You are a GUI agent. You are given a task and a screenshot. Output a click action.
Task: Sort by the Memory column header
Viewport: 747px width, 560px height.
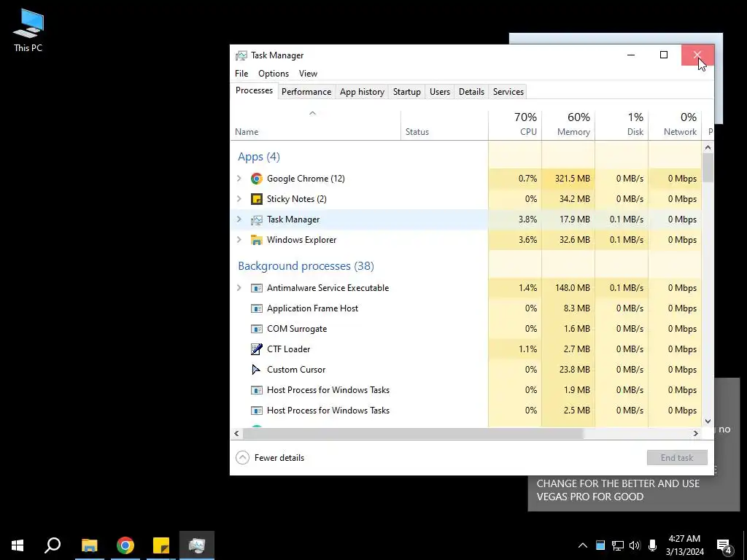pyautogui.click(x=568, y=125)
